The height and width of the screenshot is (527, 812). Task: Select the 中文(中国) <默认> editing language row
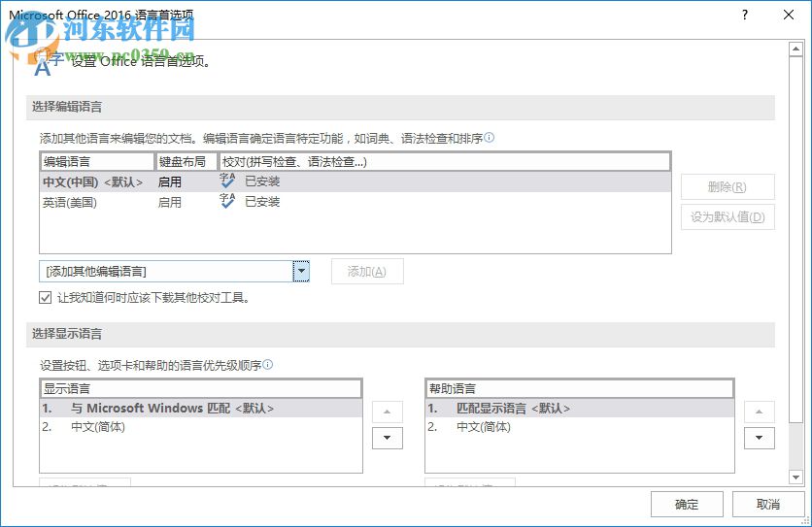click(355, 181)
